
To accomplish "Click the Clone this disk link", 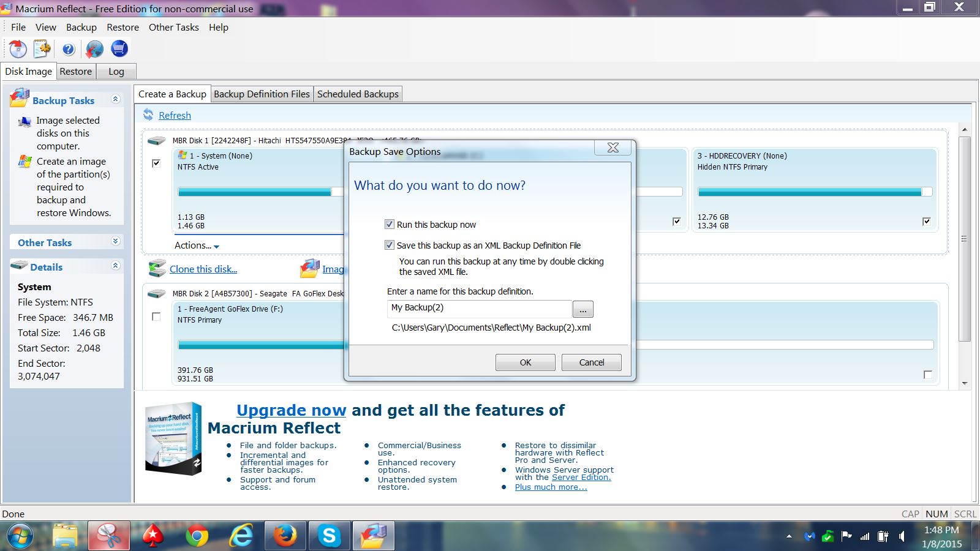I will tap(203, 269).
